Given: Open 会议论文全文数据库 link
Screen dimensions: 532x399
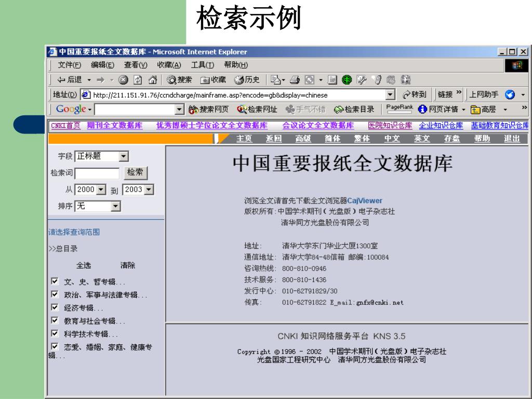Looking at the screenshot, I should [x=318, y=126].
